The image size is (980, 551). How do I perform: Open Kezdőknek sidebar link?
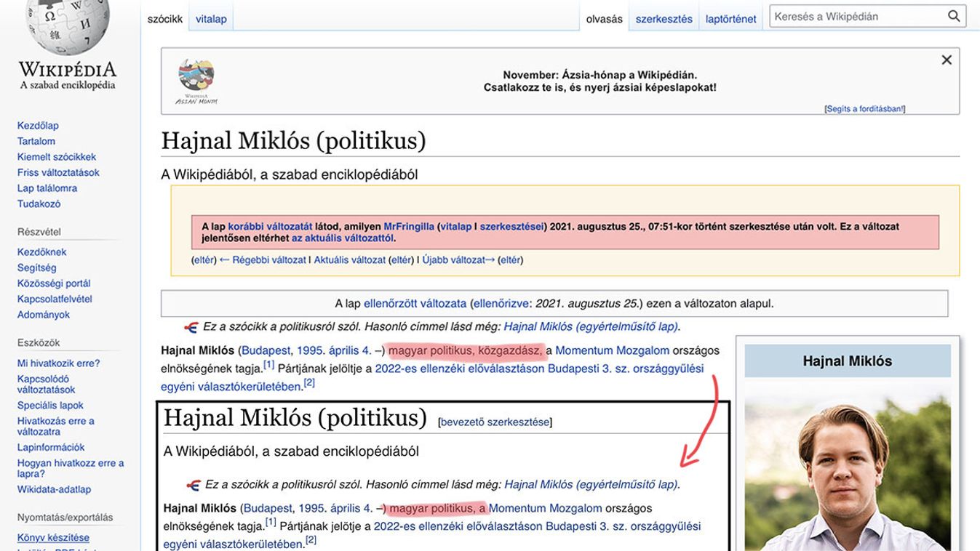click(42, 252)
